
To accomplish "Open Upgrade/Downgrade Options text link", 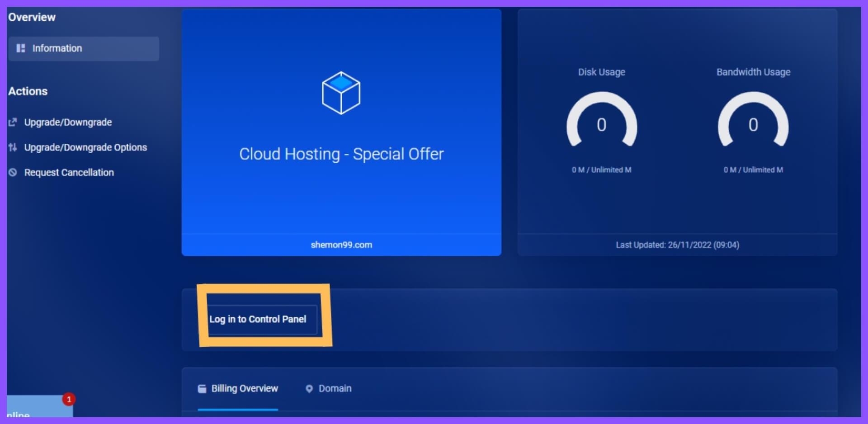I will pyautogui.click(x=85, y=147).
